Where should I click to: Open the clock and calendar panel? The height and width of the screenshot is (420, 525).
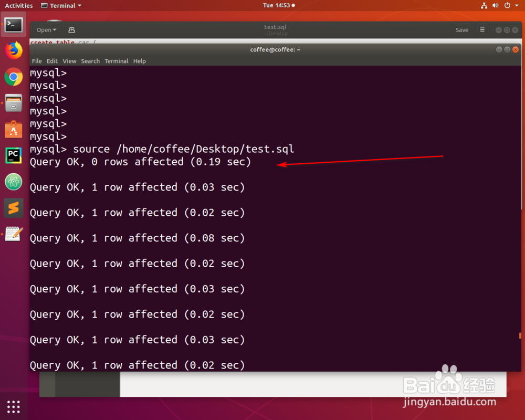pos(279,5)
